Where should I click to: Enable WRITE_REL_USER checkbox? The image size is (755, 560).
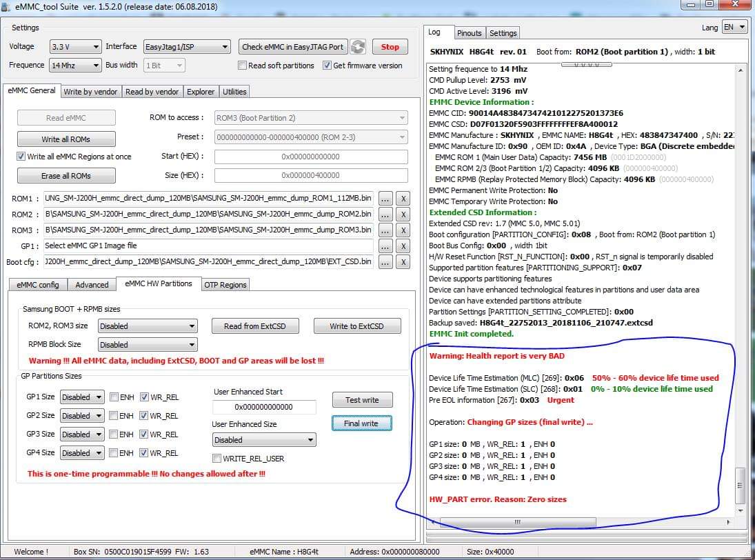(217, 459)
